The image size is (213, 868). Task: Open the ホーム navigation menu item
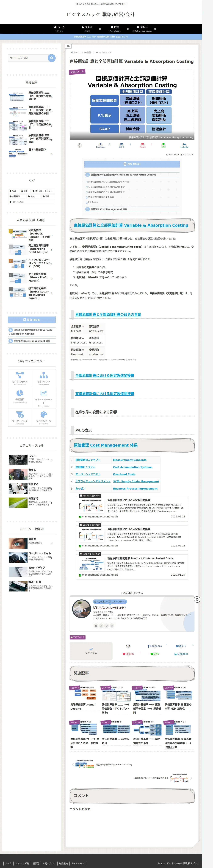[59, 29]
